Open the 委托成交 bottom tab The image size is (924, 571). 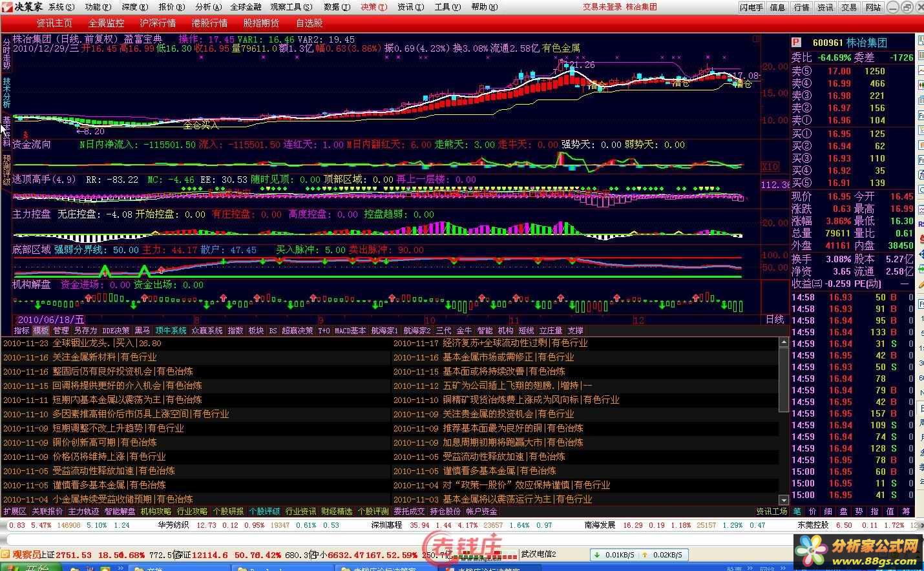click(410, 511)
